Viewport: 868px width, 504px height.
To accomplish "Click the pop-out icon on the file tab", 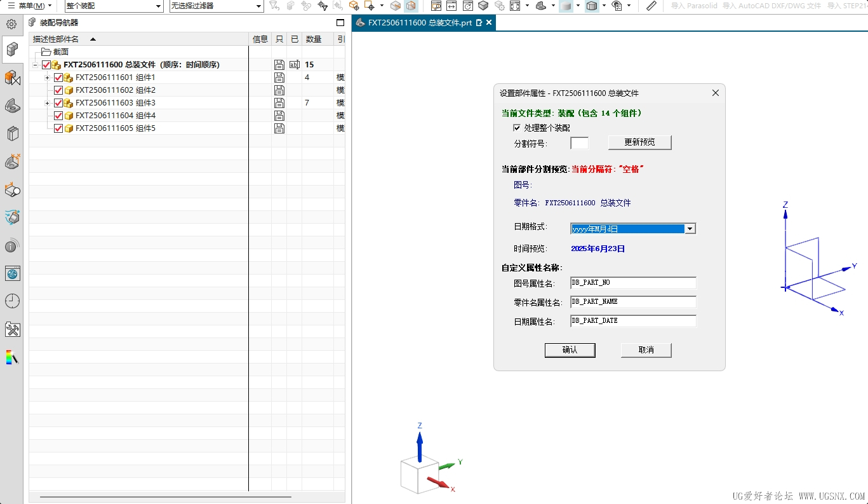I will (479, 23).
